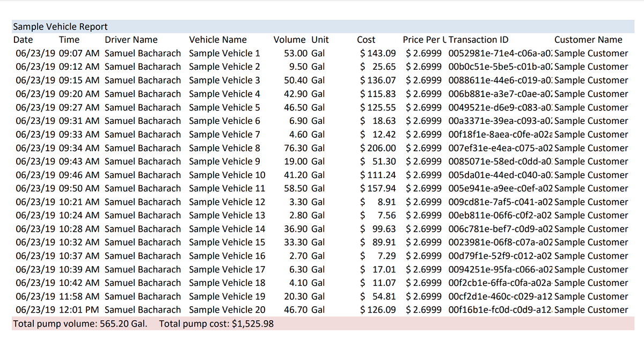The height and width of the screenshot is (362, 644).
Task: Click the 09:07 AM time cell
Action: [x=79, y=54]
